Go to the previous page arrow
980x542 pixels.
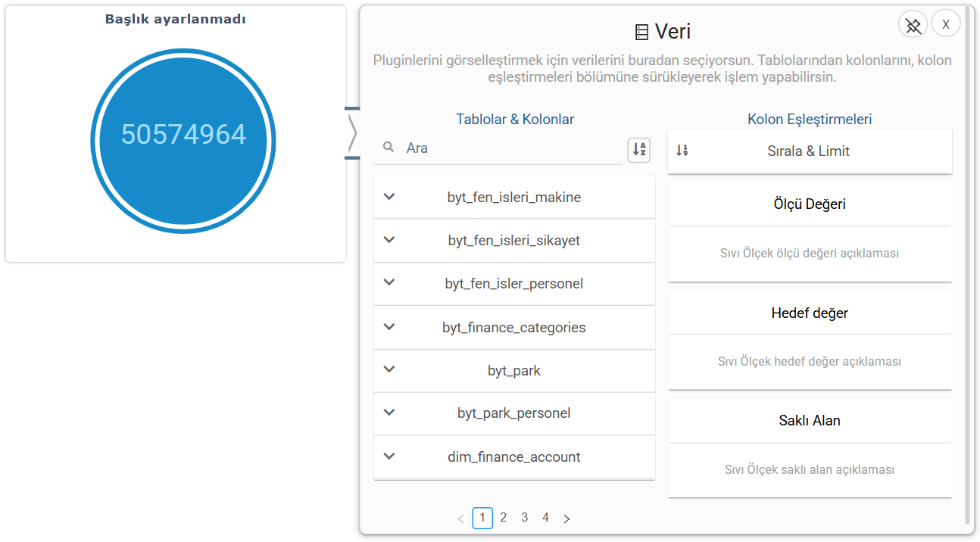pos(460,519)
